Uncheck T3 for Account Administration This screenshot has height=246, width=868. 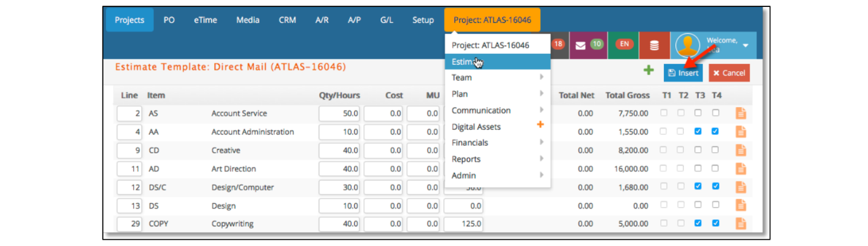(x=698, y=132)
